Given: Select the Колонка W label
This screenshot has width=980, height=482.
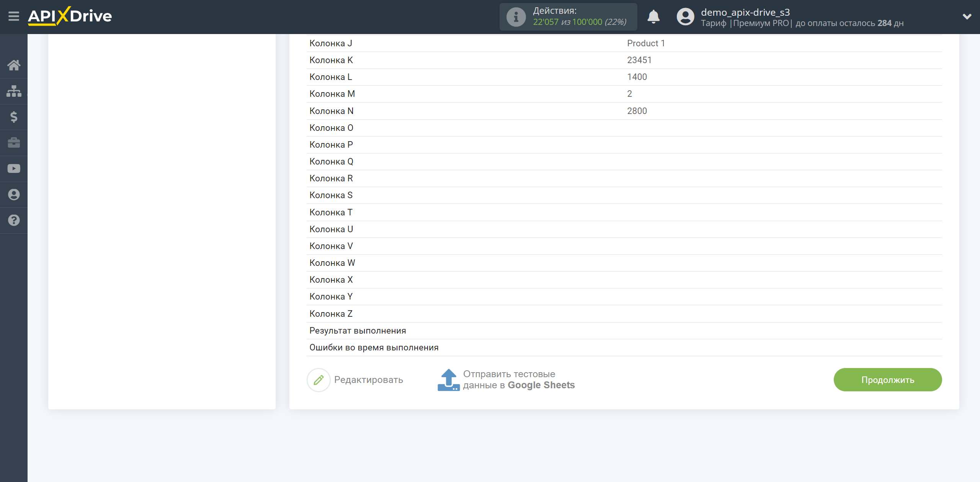Looking at the screenshot, I should point(332,263).
